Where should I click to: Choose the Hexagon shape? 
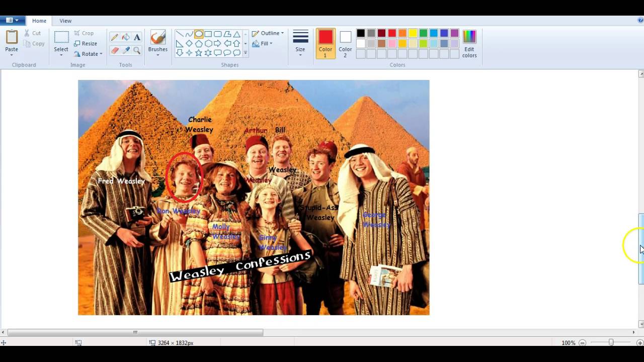click(208, 44)
